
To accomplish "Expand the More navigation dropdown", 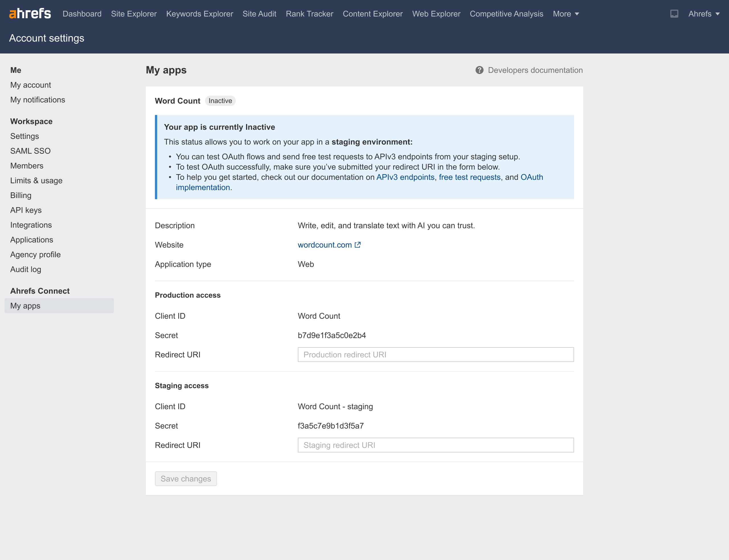I will click(566, 14).
